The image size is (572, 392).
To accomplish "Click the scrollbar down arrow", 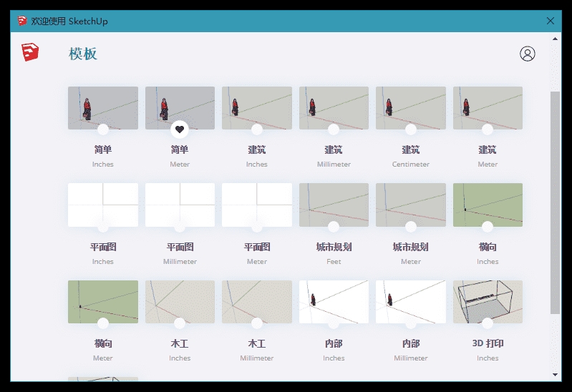I will click(555, 374).
